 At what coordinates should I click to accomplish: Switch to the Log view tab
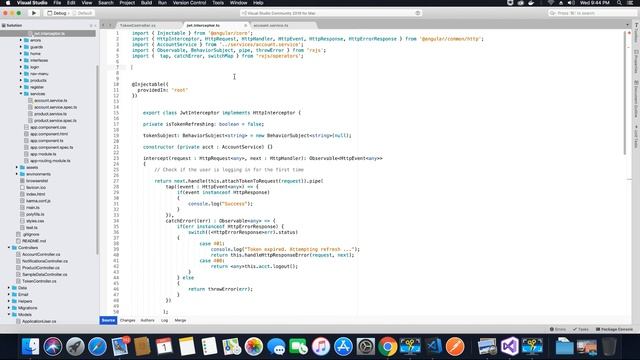[x=164, y=320]
